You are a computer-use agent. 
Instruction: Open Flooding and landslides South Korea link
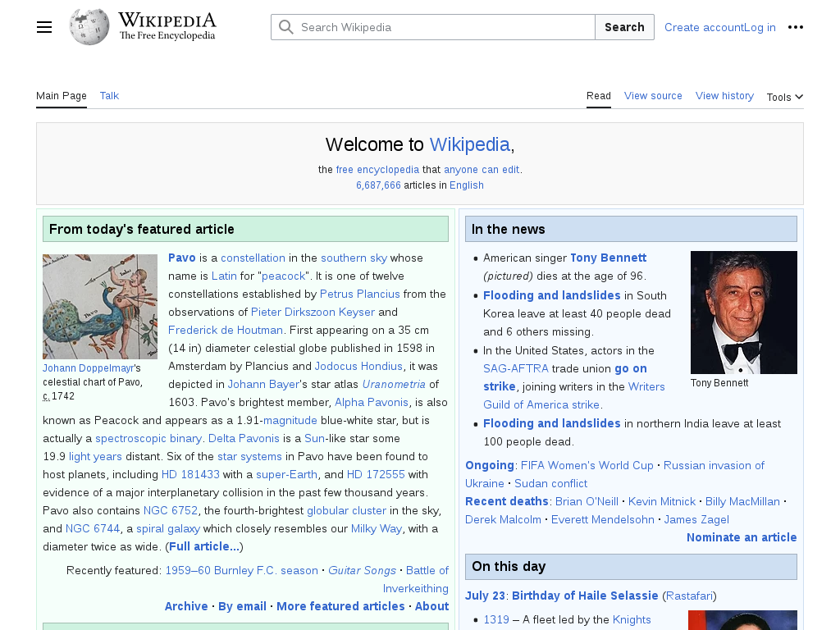pos(552,295)
